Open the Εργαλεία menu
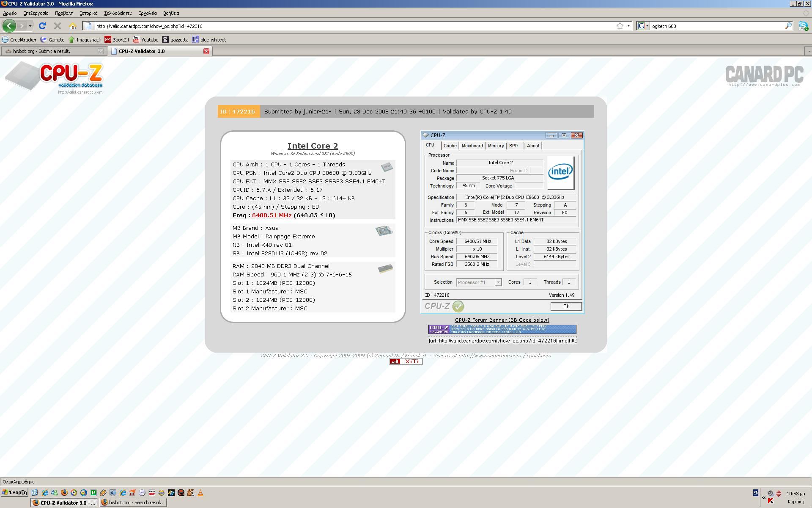The height and width of the screenshot is (508, 812). tap(148, 13)
